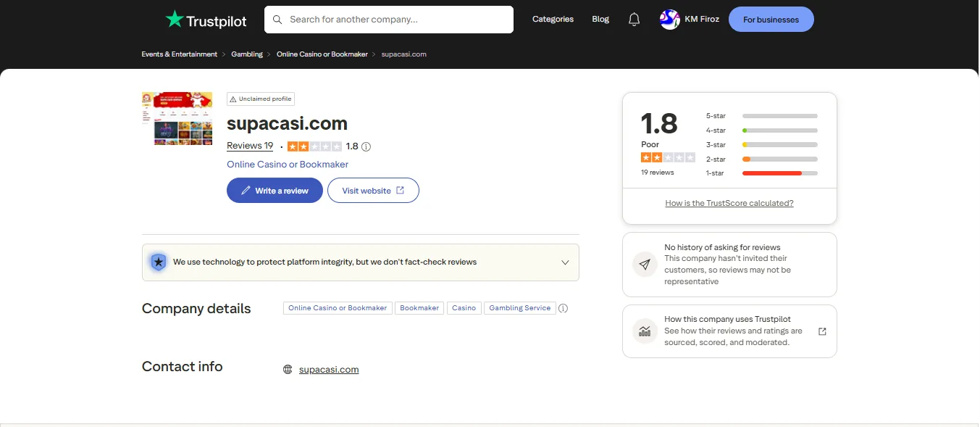Click the globe icon beside supacasi.com

tap(288, 370)
